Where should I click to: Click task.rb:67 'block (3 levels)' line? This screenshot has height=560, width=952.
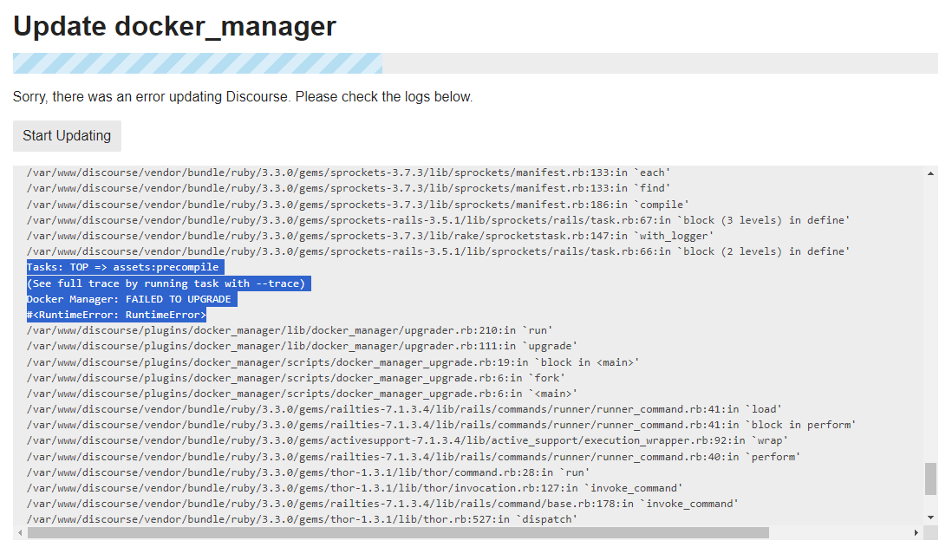point(439,220)
